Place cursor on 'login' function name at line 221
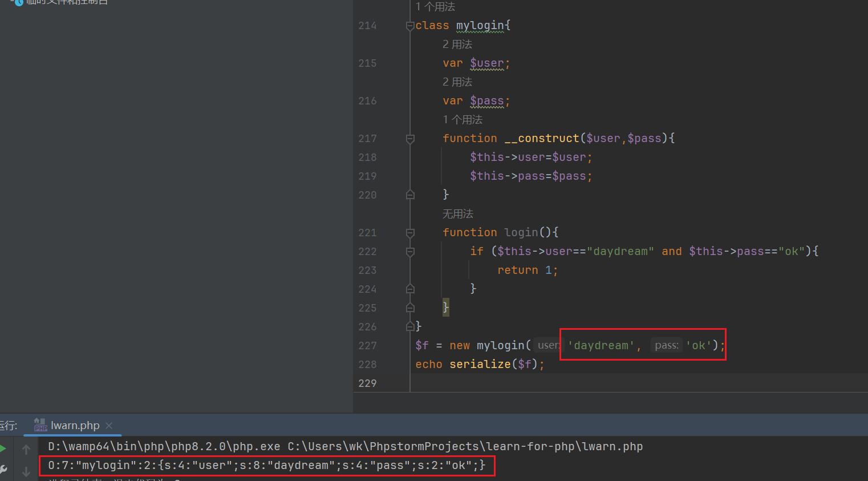 click(x=521, y=233)
